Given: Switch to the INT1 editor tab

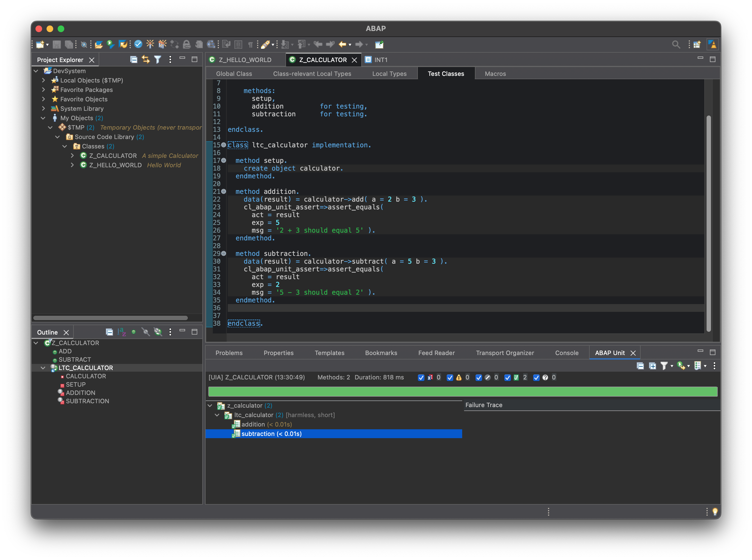Looking at the screenshot, I should point(376,60).
